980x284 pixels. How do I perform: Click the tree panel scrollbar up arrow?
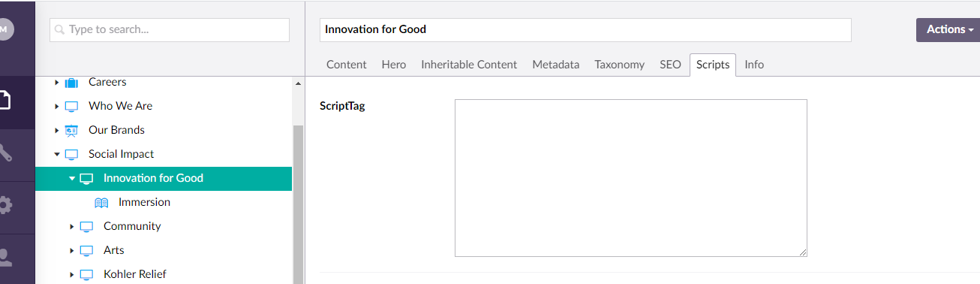click(298, 83)
